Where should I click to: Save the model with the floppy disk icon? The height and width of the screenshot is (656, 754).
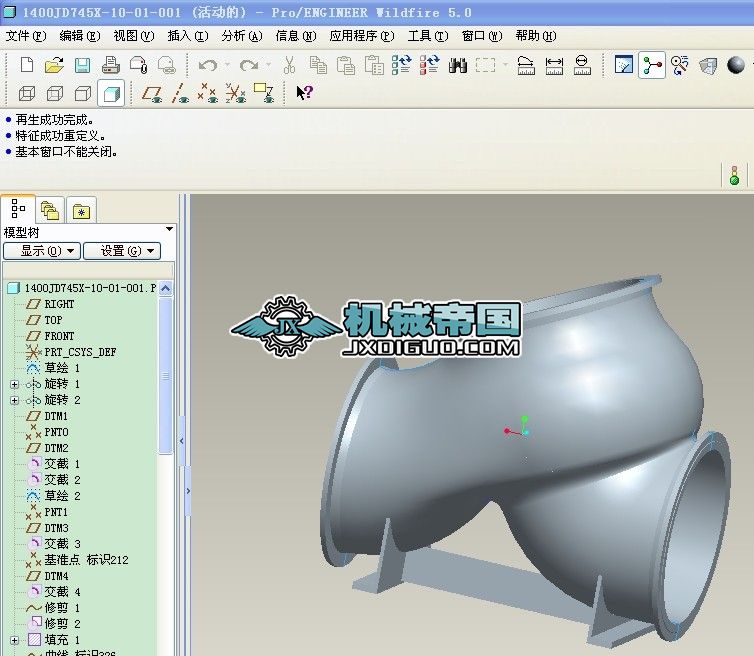coord(83,64)
